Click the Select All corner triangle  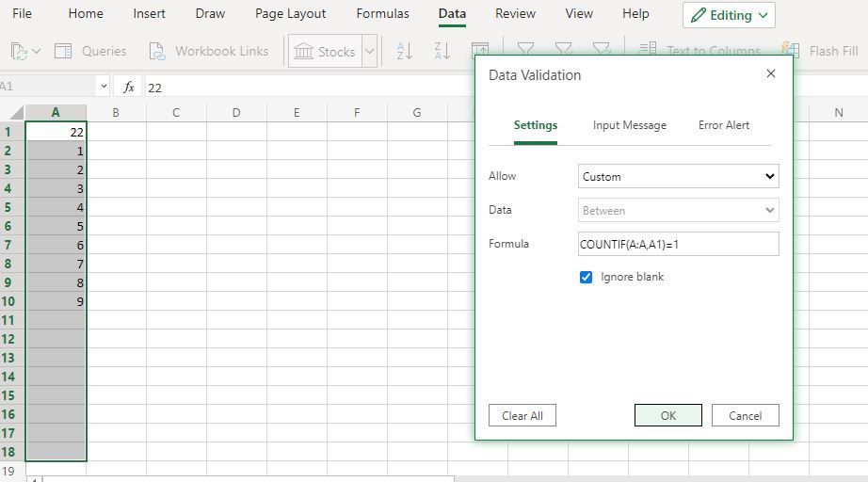point(16,113)
